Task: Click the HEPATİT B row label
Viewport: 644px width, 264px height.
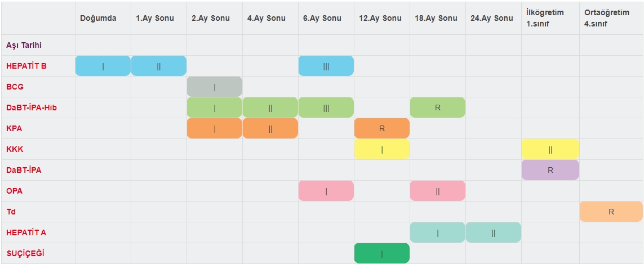Action: click(26, 66)
